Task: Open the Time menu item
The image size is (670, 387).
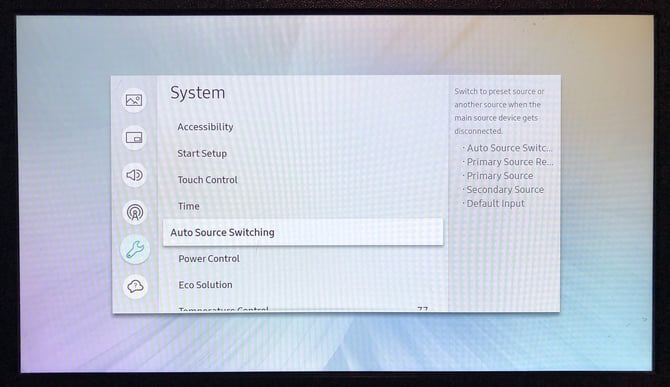Action: point(189,206)
